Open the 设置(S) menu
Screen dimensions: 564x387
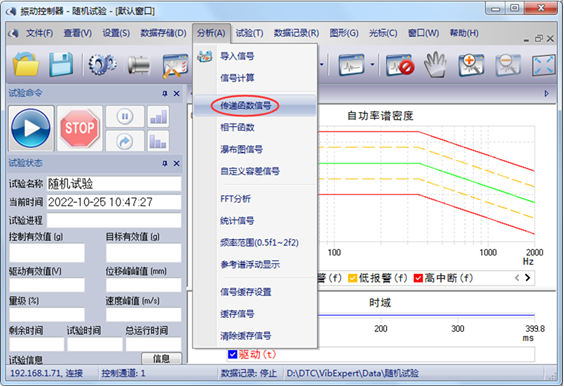[x=116, y=33]
